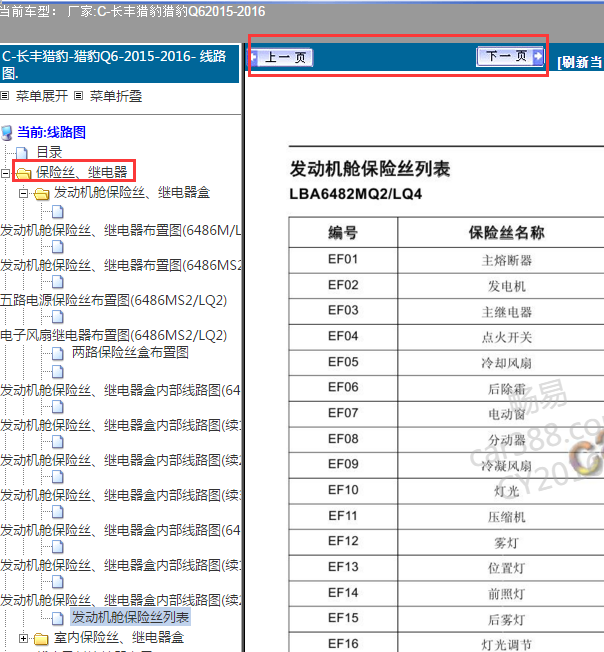Click folder icon of 发动机舱保险丝、继电器盒

click(42, 193)
